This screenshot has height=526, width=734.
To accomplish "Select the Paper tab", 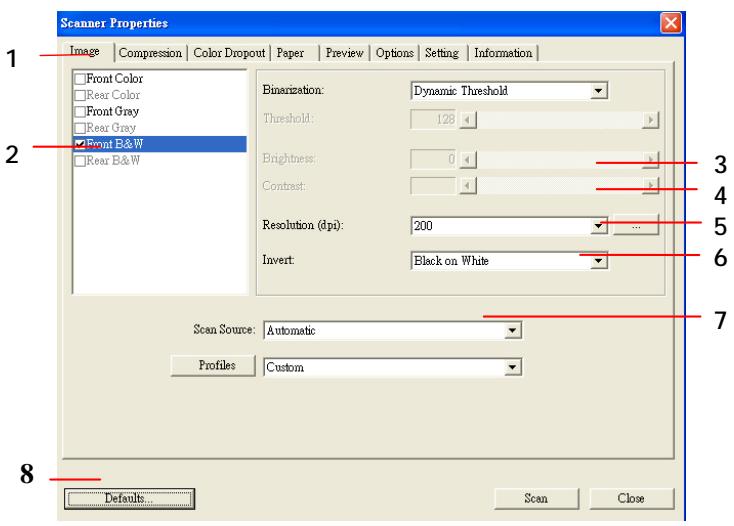I will coord(290,53).
